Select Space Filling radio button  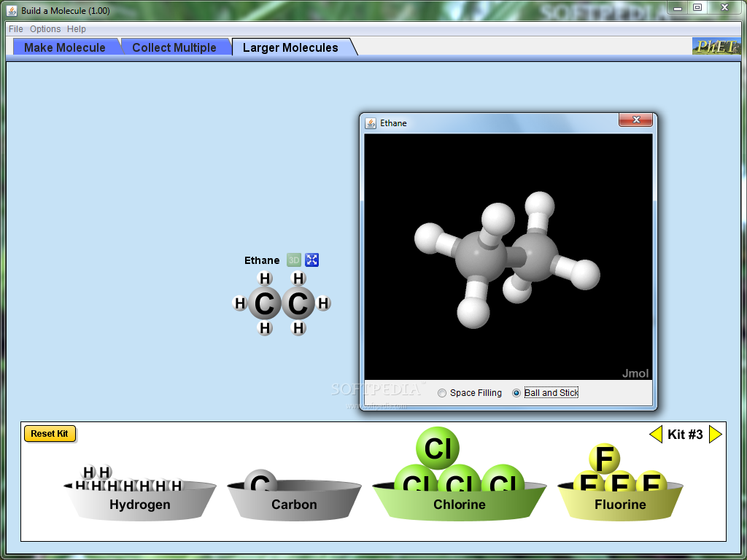tap(442, 393)
